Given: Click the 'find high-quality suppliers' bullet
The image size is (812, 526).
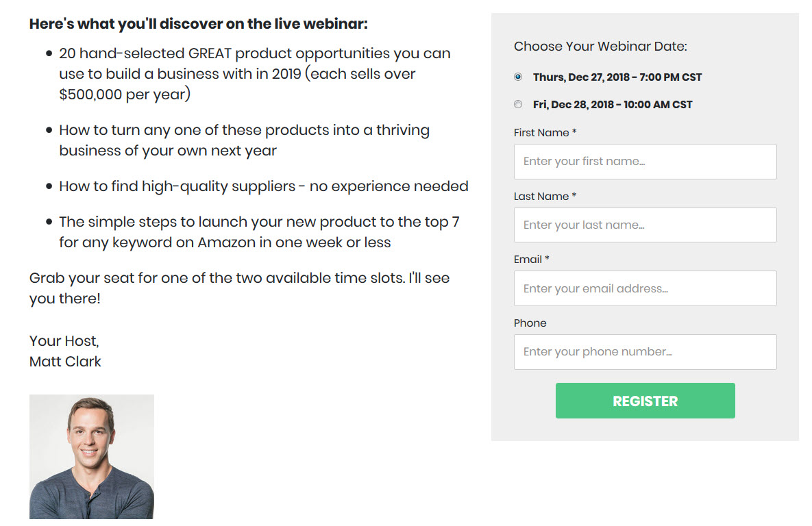Looking at the screenshot, I should pyautogui.click(x=263, y=186).
